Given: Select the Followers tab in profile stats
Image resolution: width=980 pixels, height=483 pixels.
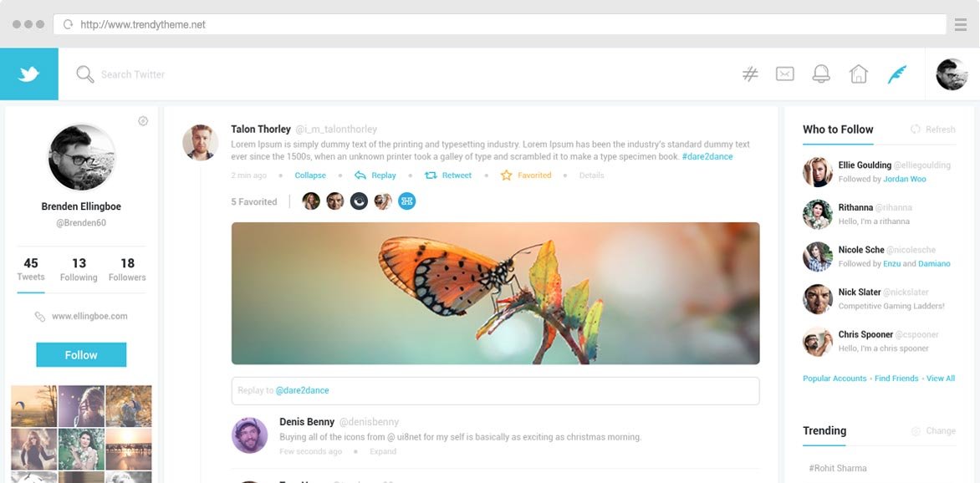Looking at the screenshot, I should tap(127, 269).
